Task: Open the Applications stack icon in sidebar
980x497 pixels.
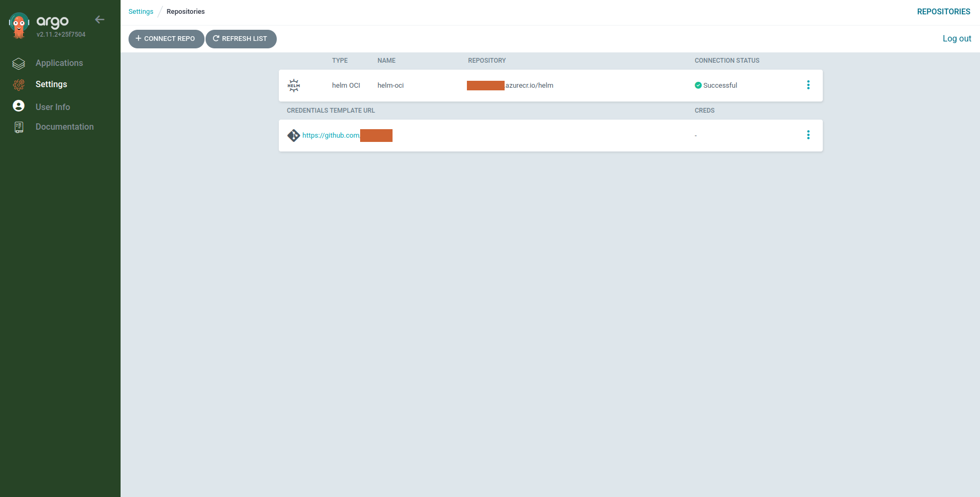Action: [19, 63]
